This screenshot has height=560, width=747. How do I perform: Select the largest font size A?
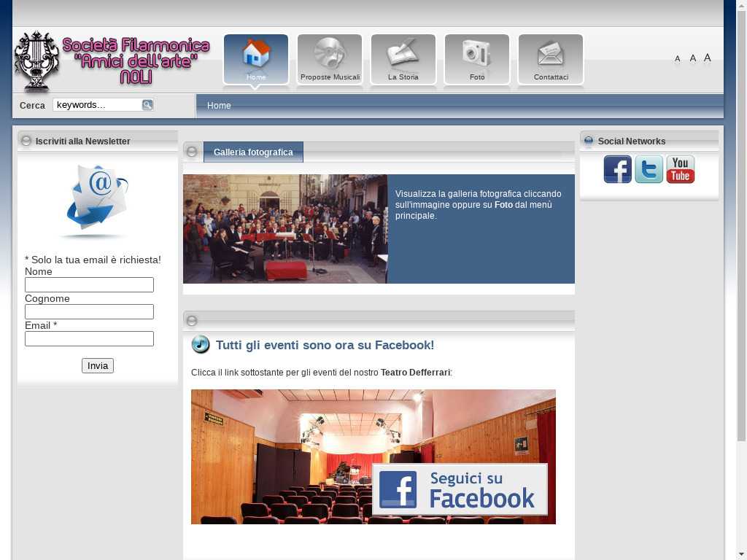click(707, 58)
